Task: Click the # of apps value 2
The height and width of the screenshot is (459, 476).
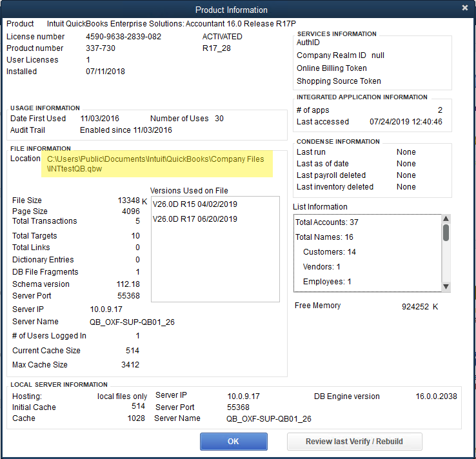Action: coord(440,110)
